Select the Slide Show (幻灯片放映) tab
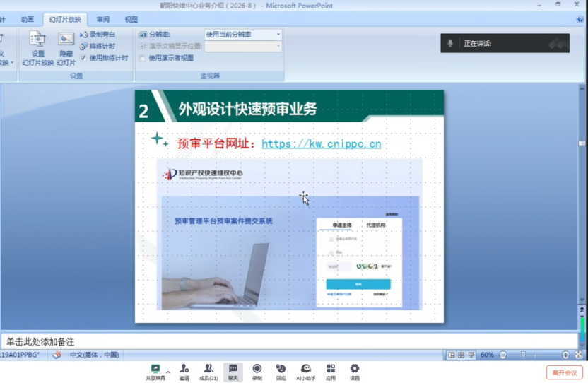 [65, 20]
